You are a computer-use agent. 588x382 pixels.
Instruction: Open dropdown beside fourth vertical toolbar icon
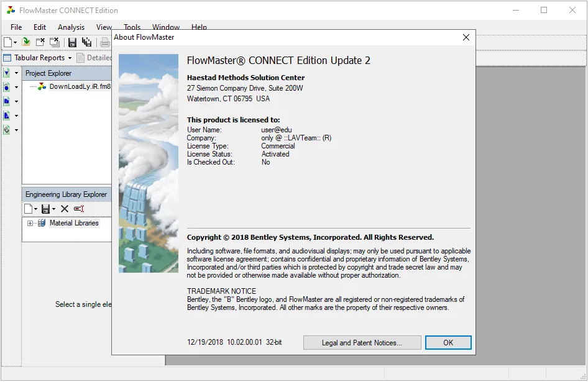pyautogui.click(x=16, y=116)
